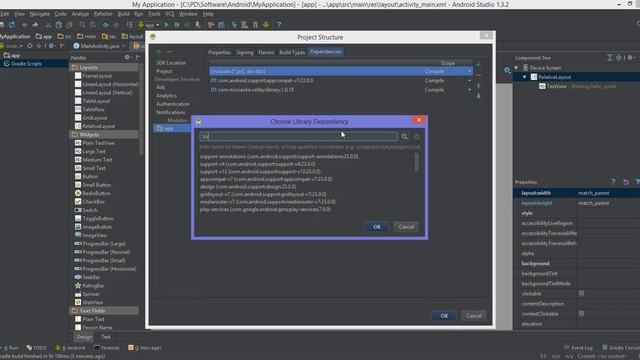This screenshot has width=640, height=360.
Task: Select Project in Project Structure sidebar
Action: (164, 71)
